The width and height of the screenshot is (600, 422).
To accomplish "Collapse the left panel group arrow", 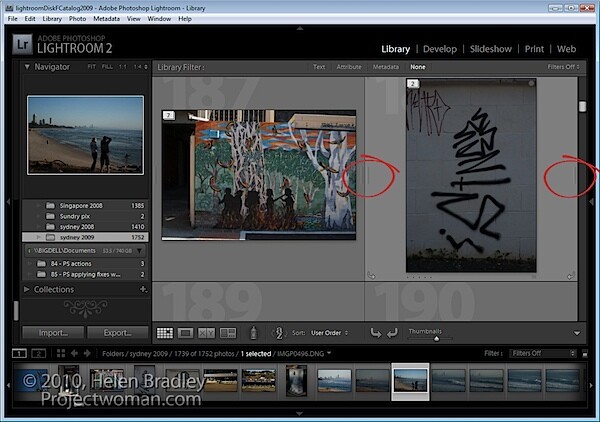I will click(8, 202).
